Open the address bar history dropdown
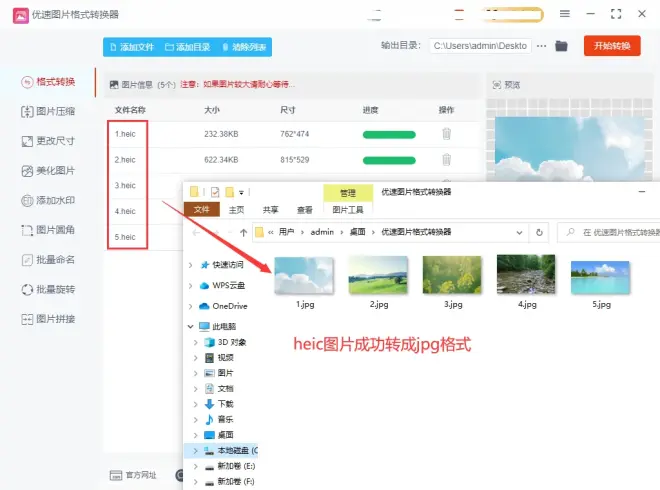The width and height of the screenshot is (660, 490). coord(519,232)
